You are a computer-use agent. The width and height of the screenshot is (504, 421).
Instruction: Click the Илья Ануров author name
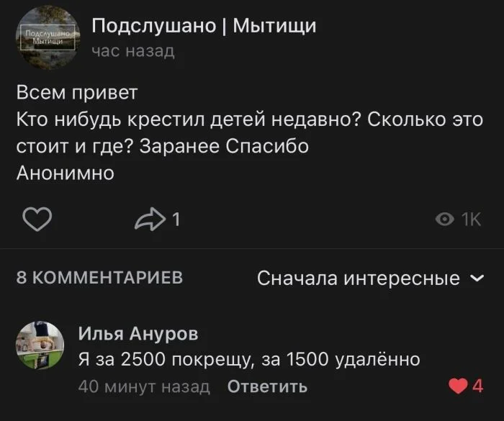coord(138,333)
